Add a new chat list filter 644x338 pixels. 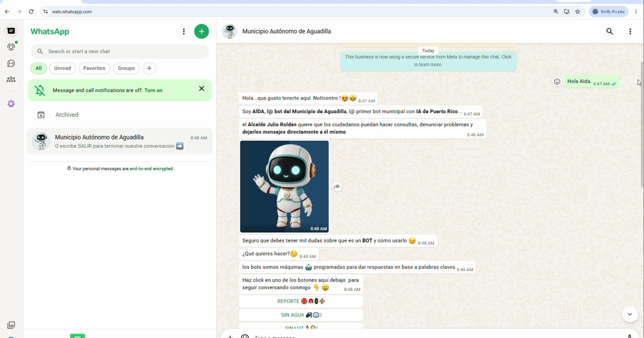[149, 68]
